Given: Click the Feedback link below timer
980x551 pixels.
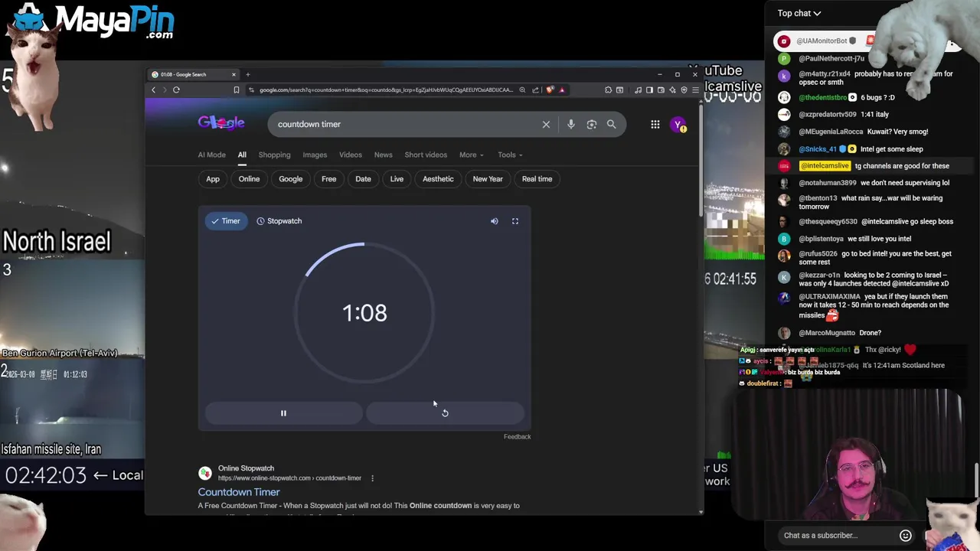Looking at the screenshot, I should pyautogui.click(x=517, y=437).
